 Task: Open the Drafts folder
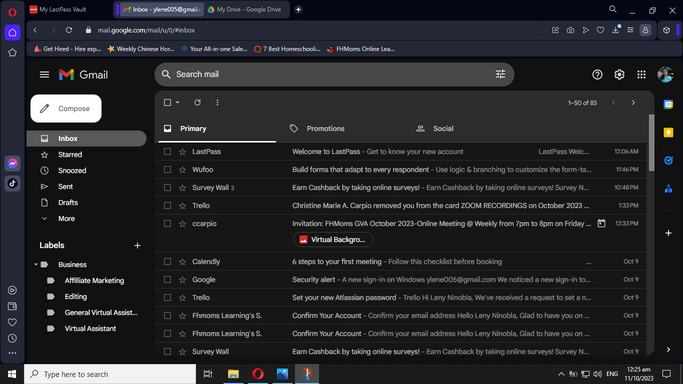(68, 203)
